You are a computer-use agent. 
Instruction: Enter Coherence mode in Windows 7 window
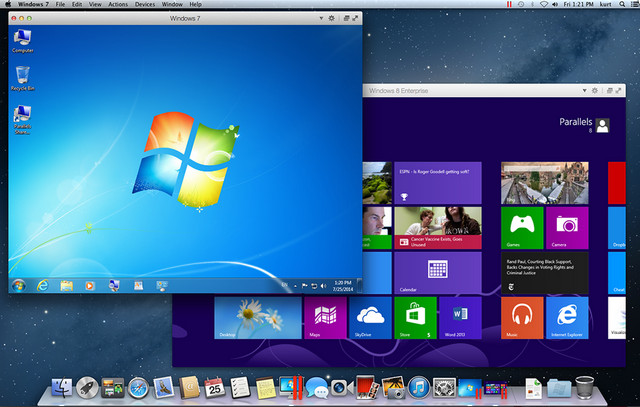coord(346,18)
